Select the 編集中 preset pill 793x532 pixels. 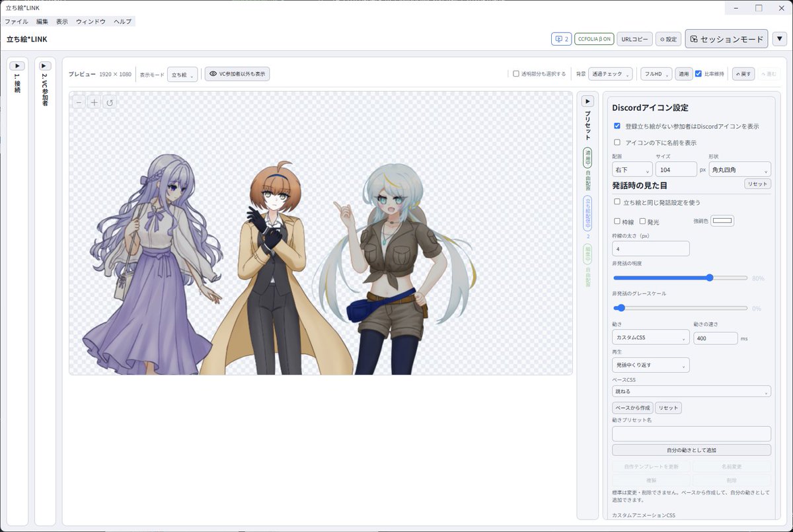pos(587,254)
